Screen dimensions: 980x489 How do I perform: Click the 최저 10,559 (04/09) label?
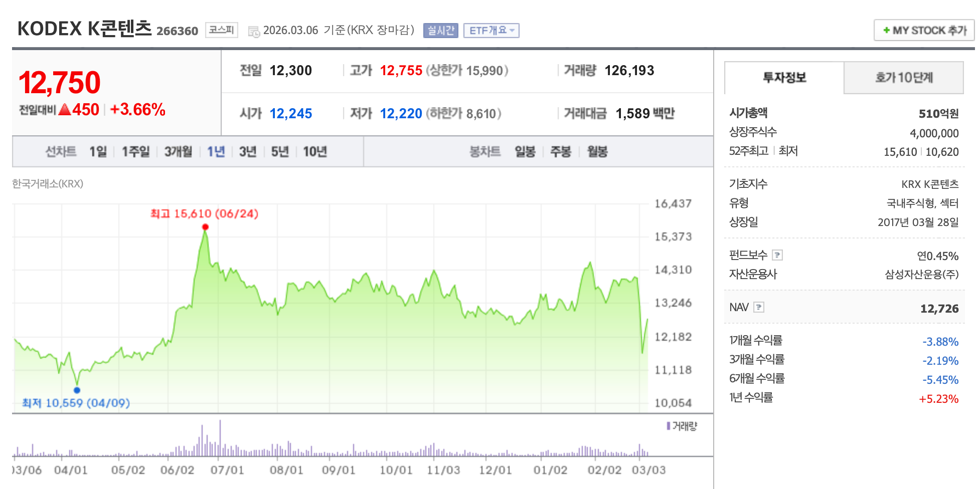[x=76, y=403]
